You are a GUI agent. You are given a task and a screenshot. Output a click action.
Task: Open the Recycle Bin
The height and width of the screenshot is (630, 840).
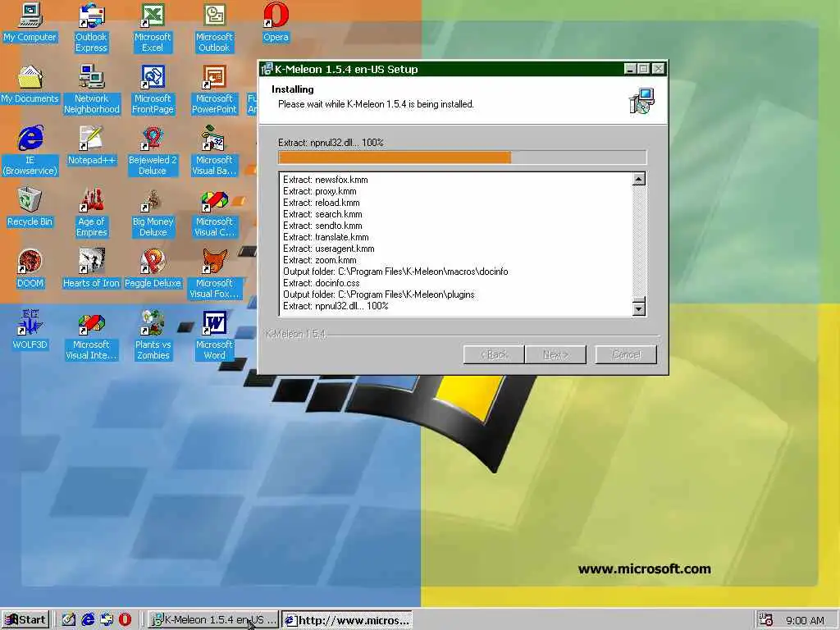(30, 208)
